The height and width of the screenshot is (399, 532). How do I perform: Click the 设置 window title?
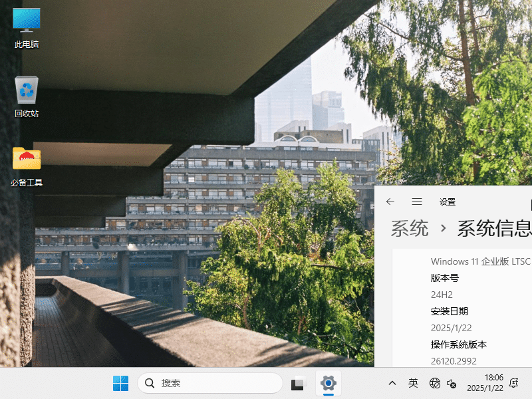(x=448, y=202)
